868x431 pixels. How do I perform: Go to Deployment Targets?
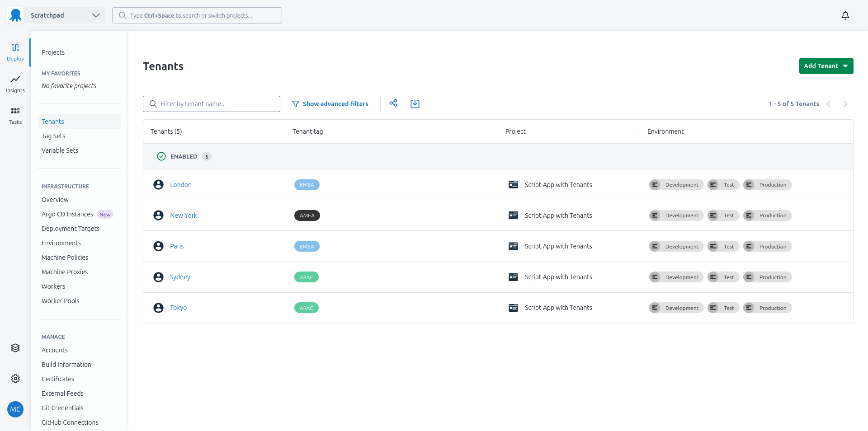click(71, 229)
